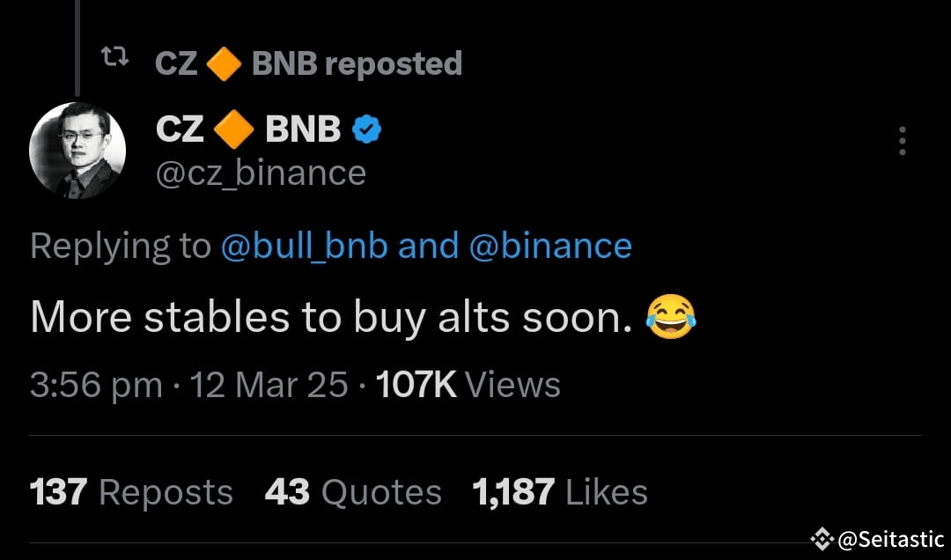951x560 pixels.
Task: View the 43 Quotes list
Action: click(353, 492)
